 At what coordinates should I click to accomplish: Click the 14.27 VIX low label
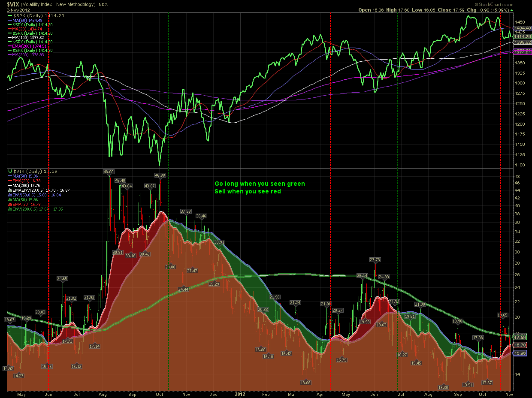18,376
